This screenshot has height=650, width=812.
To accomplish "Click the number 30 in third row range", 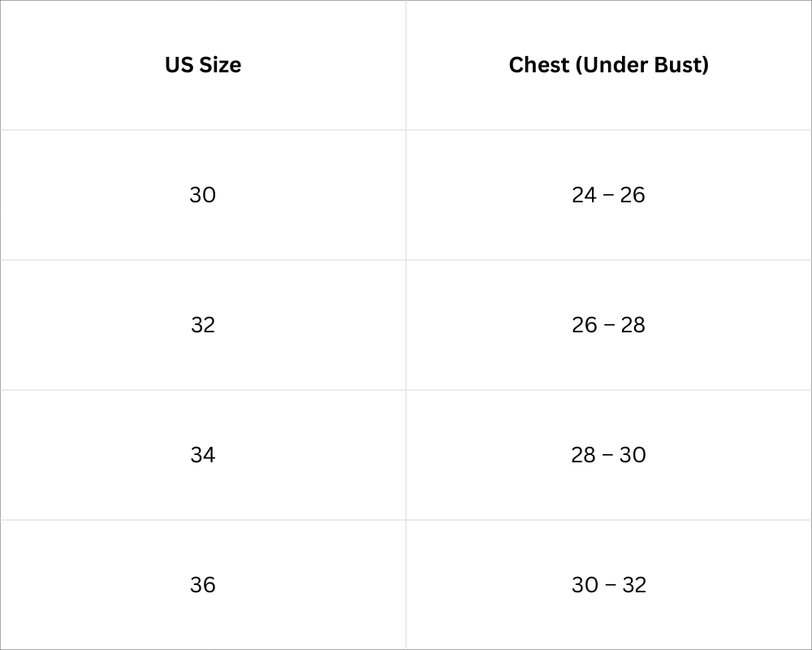I will pyautogui.click(x=633, y=455).
